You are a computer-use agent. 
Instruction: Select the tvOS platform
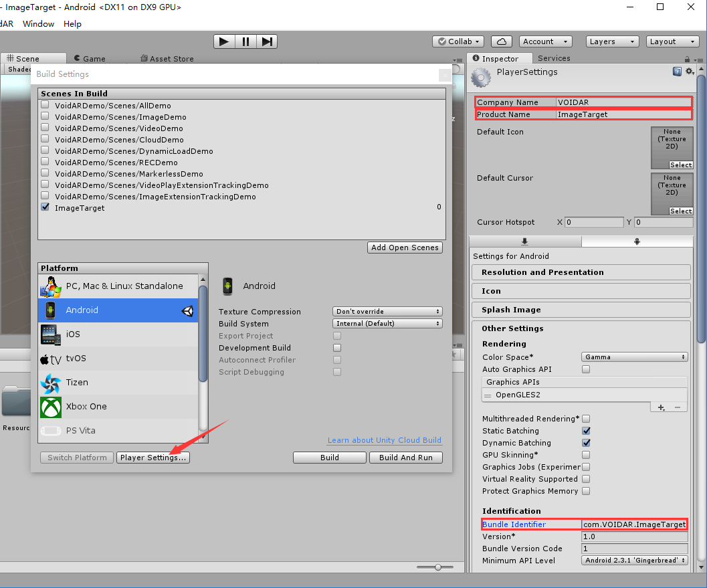[118, 359]
